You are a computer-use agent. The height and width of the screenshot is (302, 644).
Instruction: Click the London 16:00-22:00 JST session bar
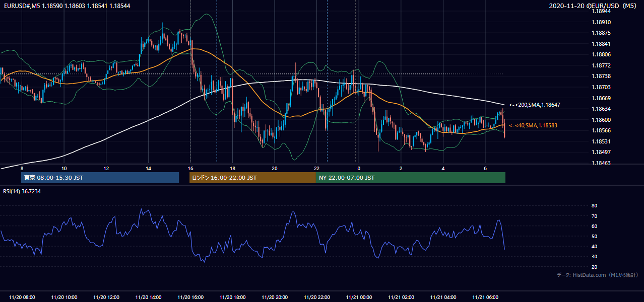coord(252,178)
